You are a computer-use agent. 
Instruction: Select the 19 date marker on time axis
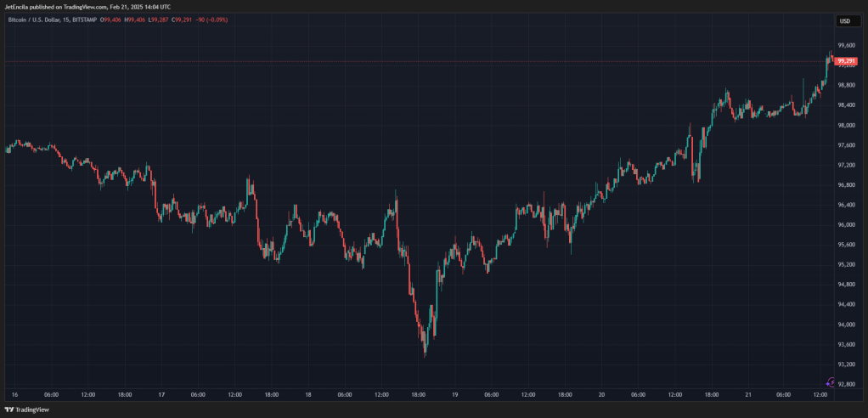(x=454, y=395)
